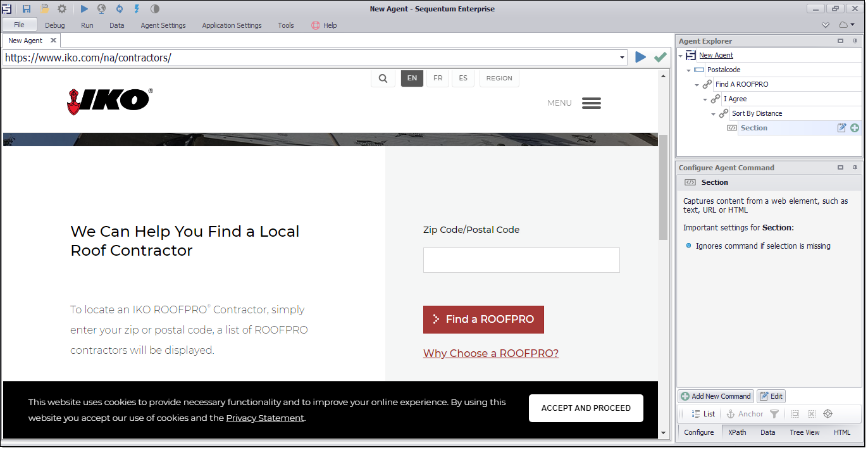
Task: Switch the website language to FR
Action: click(438, 78)
